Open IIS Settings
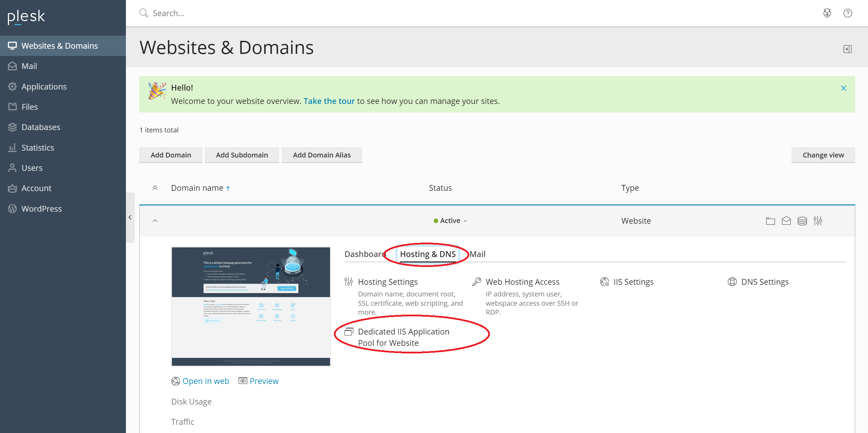 (633, 282)
